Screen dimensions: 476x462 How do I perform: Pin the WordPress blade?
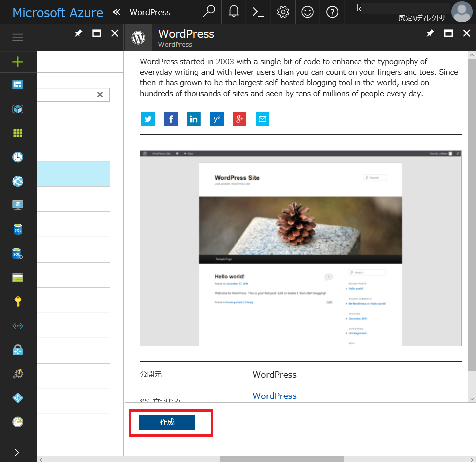(430, 33)
